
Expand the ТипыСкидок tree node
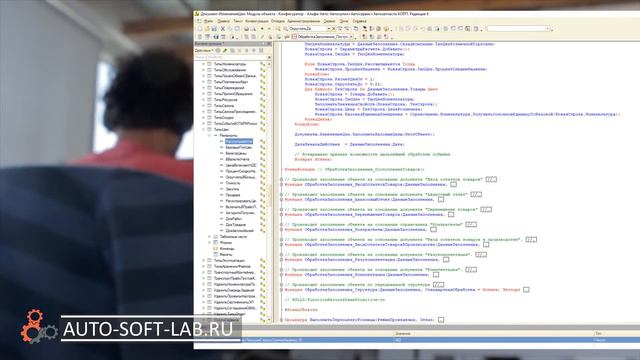[203, 118]
